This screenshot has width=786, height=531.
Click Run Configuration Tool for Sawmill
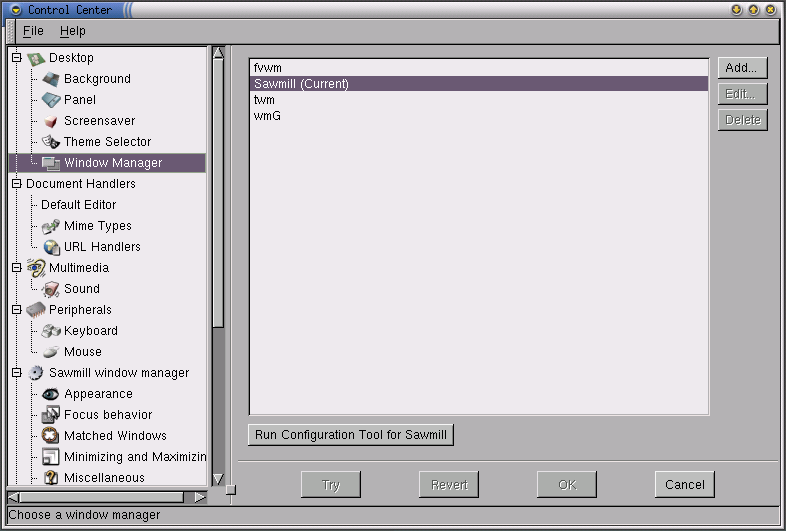(x=351, y=435)
